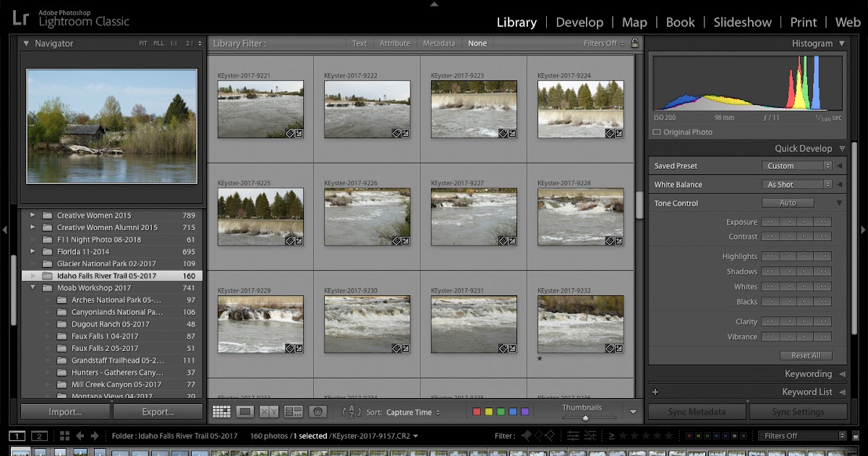Click the Reset All button
The height and width of the screenshot is (456, 868).
(804, 355)
